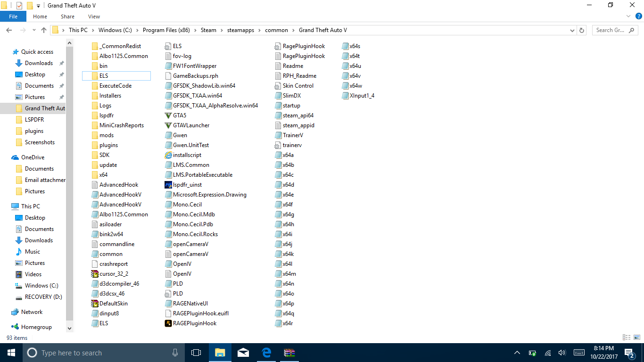The width and height of the screenshot is (644, 362).
Task: Click Program Files (x86) in the address bar
Action: coord(166,30)
